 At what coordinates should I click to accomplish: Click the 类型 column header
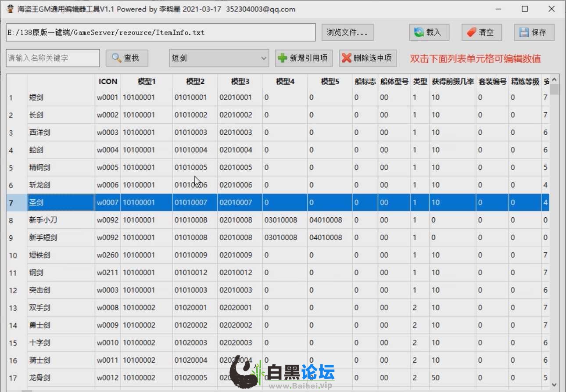coord(420,82)
